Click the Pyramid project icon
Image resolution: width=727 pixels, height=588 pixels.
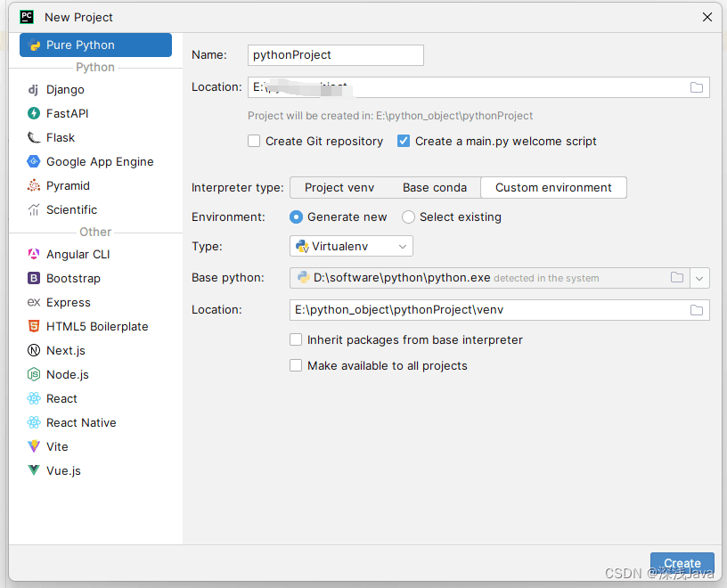click(34, 185)
